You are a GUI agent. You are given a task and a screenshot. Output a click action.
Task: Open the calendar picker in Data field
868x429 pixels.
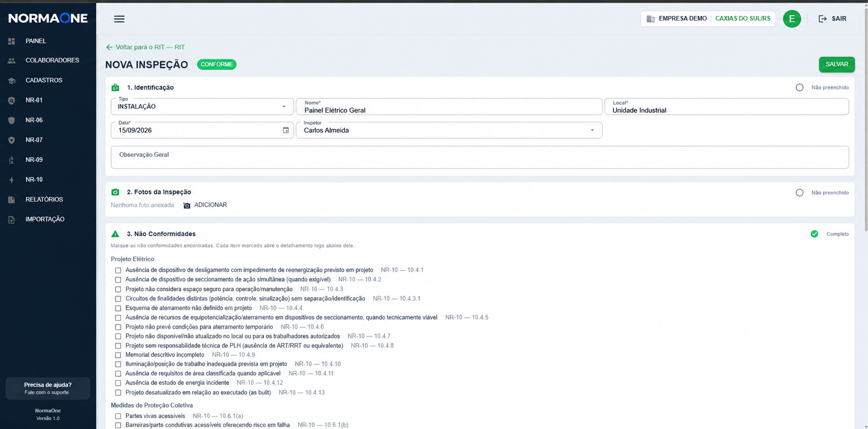click(286, 130)
